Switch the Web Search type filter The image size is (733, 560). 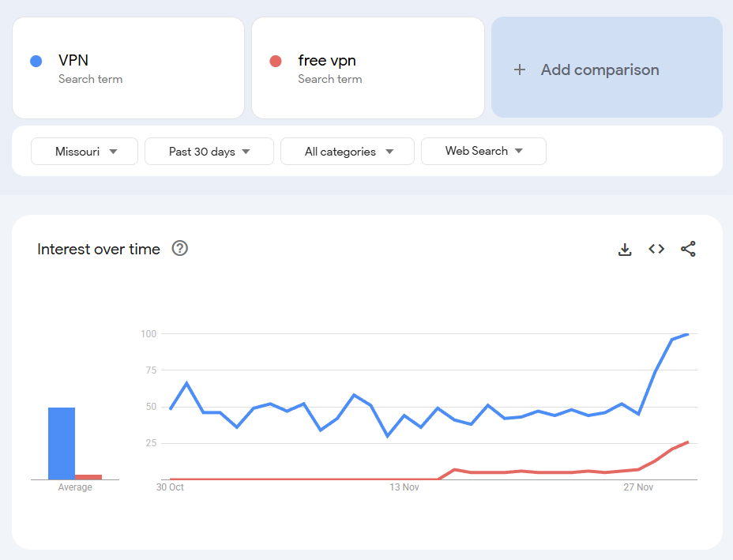pos(483,151)
